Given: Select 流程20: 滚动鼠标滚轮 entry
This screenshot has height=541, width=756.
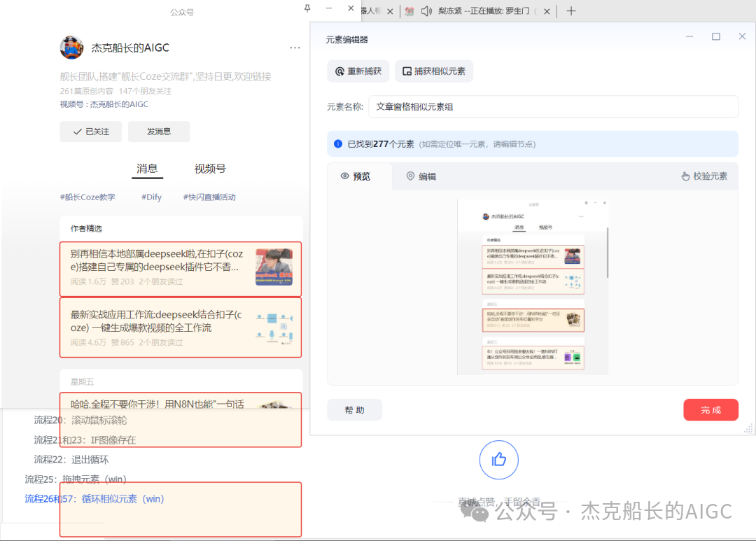Looking at the screenshot, I should coord(80,421).
